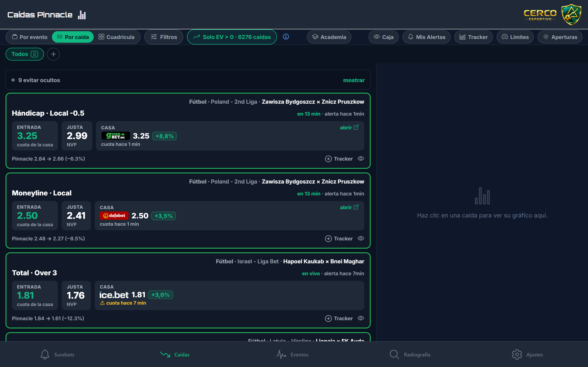Select the Todos filter chip

coord(25,54)
